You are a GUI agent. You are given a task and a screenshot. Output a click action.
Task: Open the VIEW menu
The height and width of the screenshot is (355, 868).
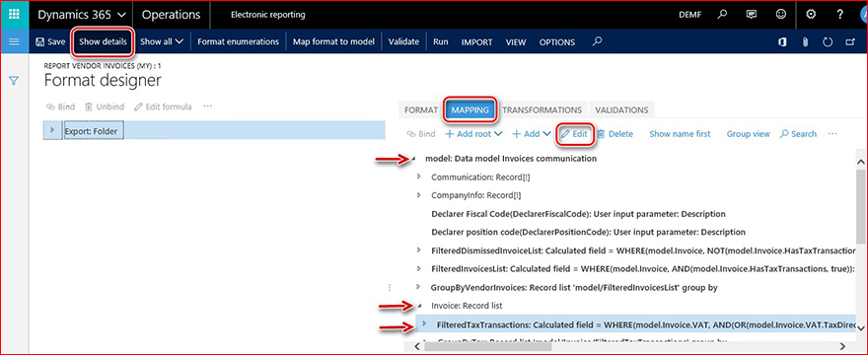coord(516,42)
